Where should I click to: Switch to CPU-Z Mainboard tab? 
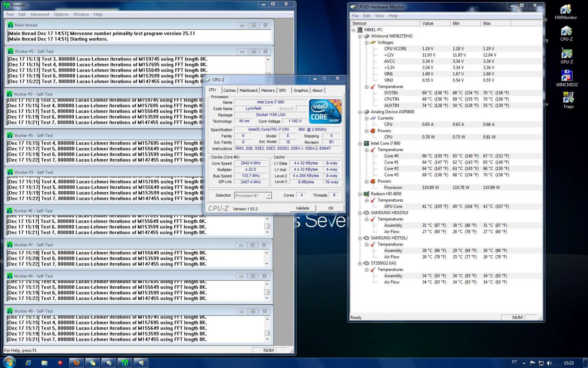tap(249, 91)
